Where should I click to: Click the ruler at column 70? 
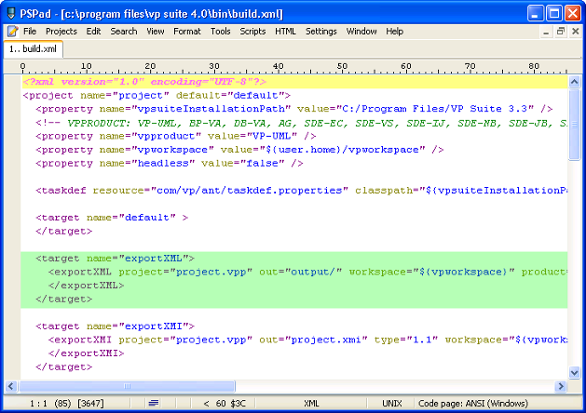click(470, 67)
